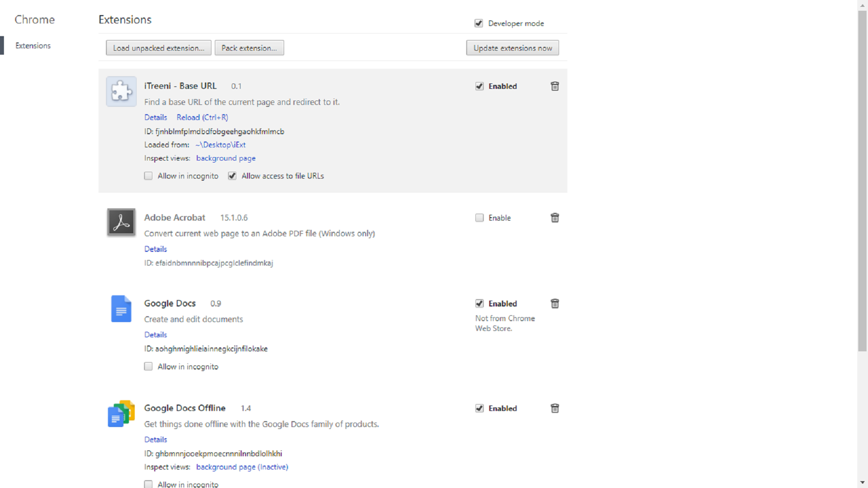Click Update extensions now
Screen dimensions: 868x488
[x=513, y=48]
